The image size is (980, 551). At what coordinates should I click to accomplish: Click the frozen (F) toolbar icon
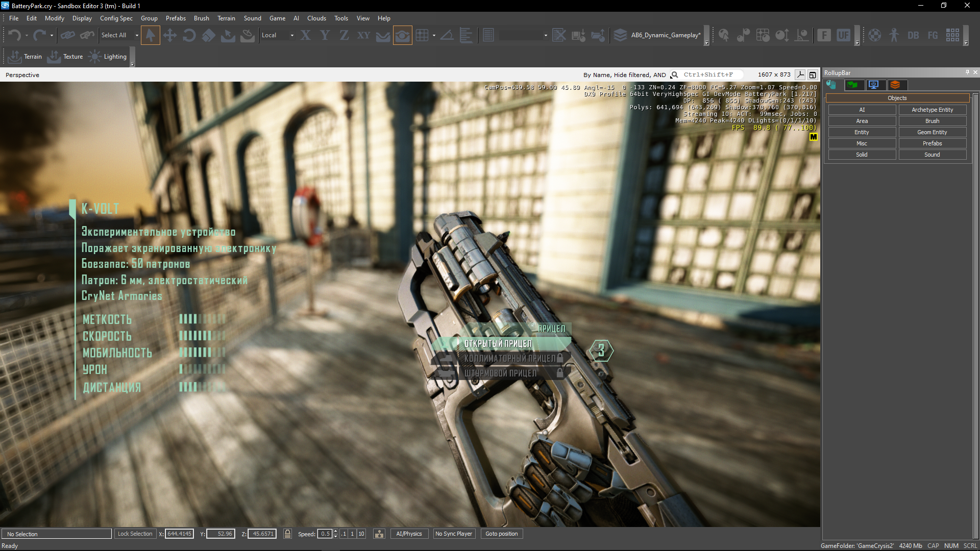coord(824,35)
